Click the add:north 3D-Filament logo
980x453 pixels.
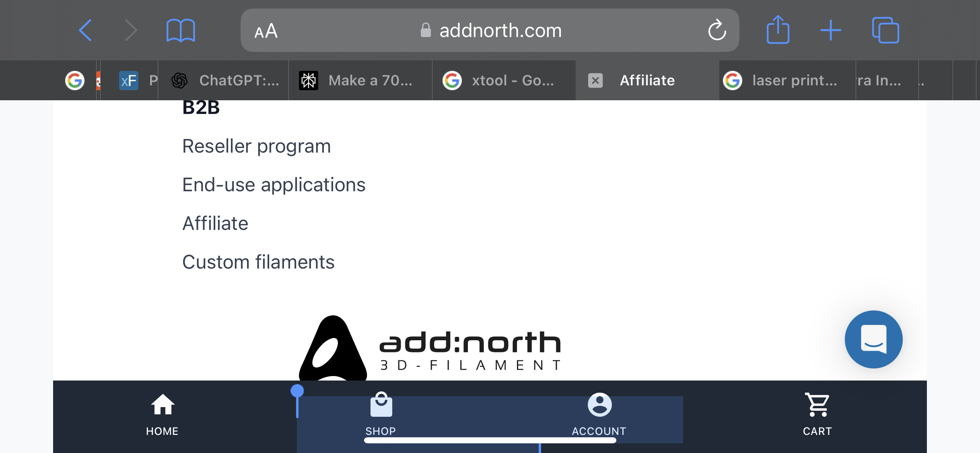pos(430,348)
